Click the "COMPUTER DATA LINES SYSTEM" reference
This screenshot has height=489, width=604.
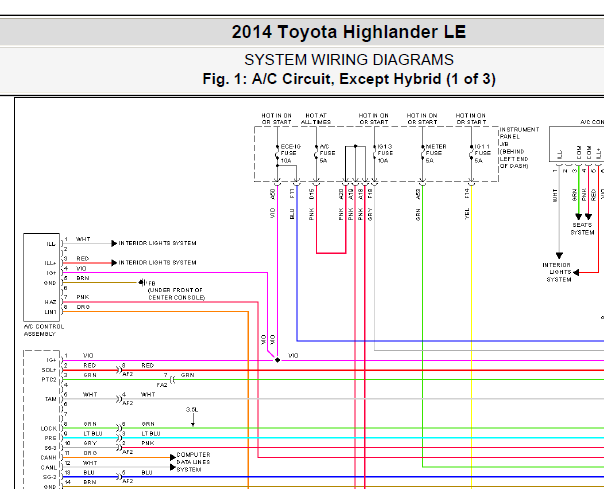193,462
